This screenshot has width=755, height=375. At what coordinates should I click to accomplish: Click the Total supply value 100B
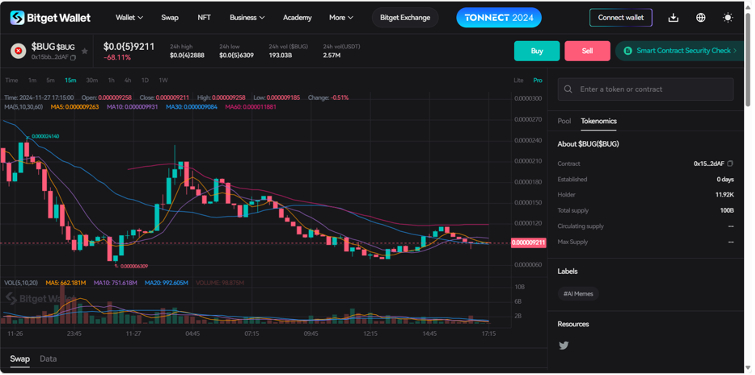(727, 210)
